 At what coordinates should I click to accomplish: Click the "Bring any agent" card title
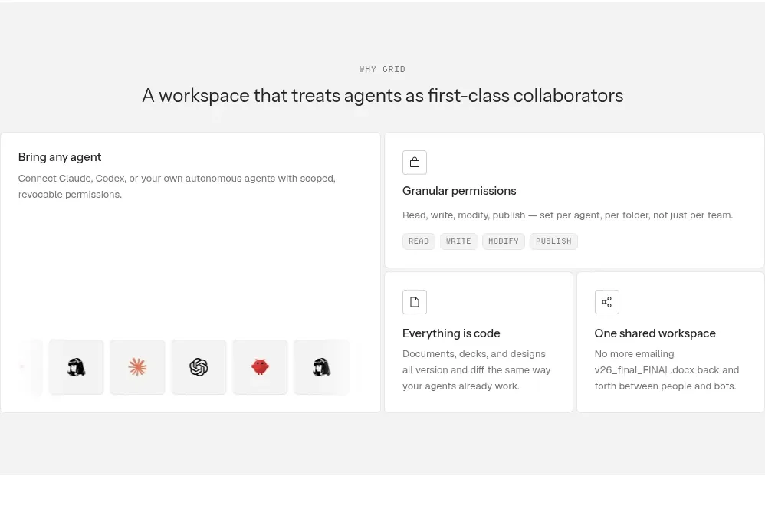coord(60,157)
